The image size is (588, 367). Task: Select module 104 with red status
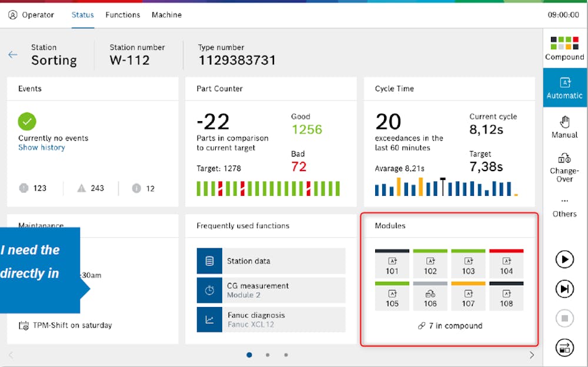click(506, 264)
